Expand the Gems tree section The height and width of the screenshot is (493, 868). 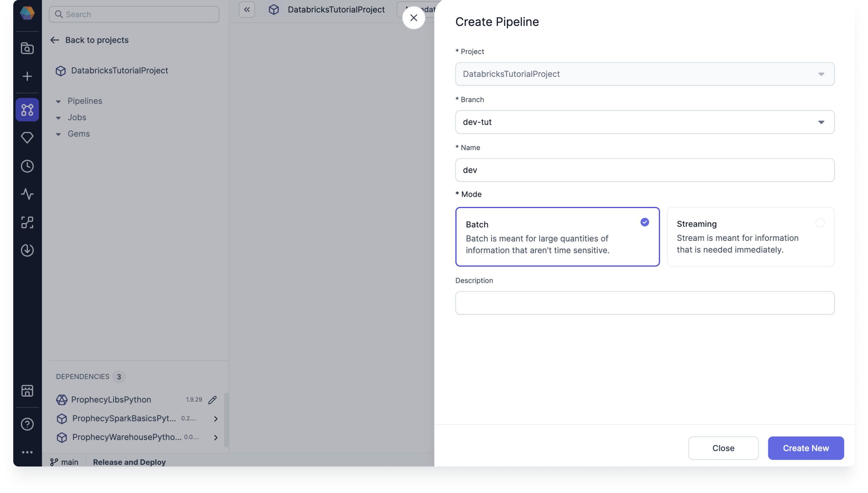point(58,135)
